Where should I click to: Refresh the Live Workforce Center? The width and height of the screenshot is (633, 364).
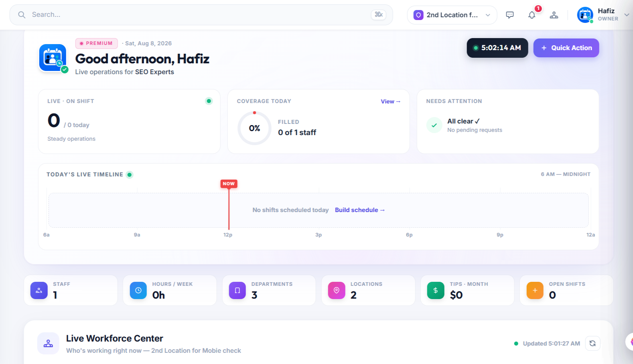click(592, 343)
